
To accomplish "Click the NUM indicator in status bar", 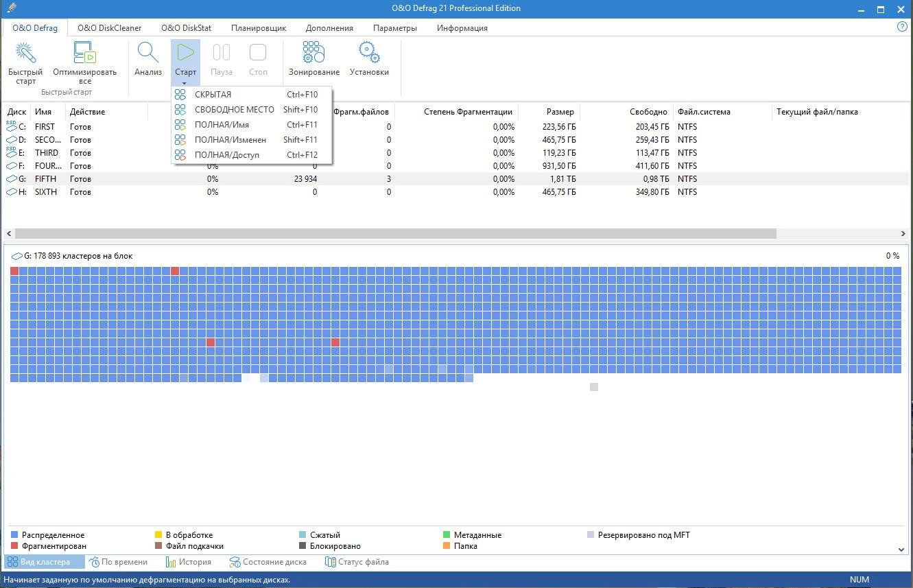I will click(x=859, y=580).
